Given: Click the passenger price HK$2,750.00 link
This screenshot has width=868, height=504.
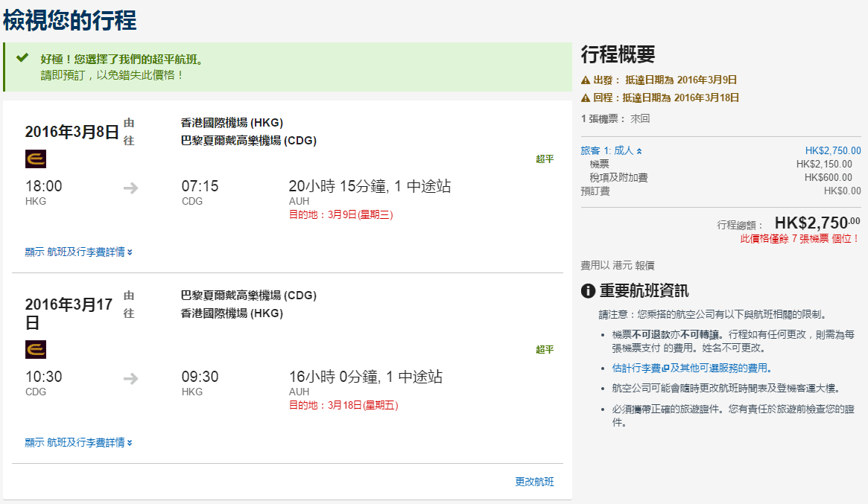Looking at the screenshot, I should tap(832, 150).
